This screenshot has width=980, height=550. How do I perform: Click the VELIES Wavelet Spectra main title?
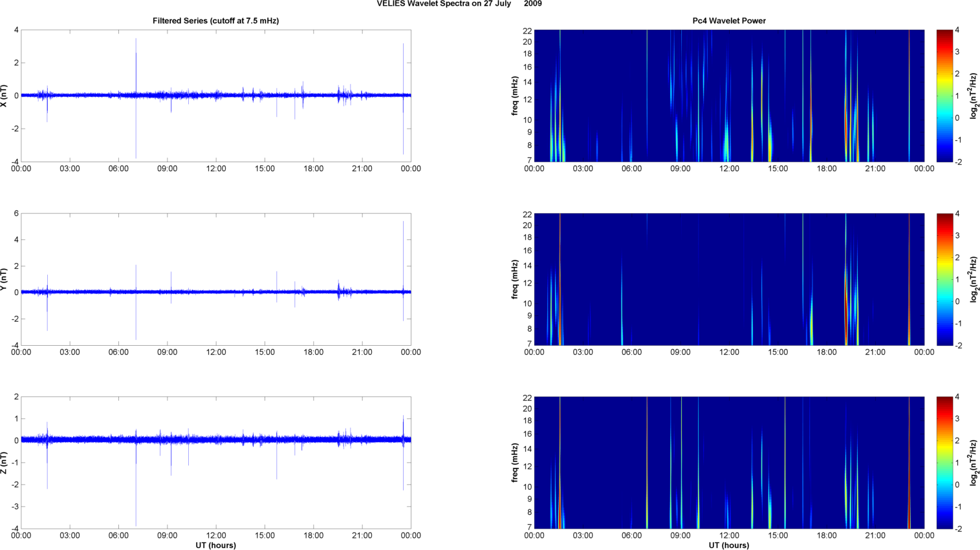459,4
